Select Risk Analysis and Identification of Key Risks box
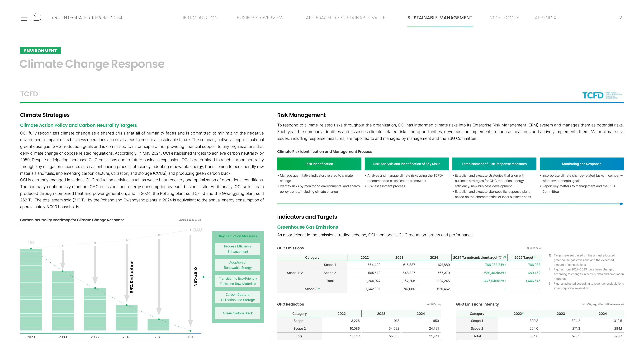 click(407, 164)
